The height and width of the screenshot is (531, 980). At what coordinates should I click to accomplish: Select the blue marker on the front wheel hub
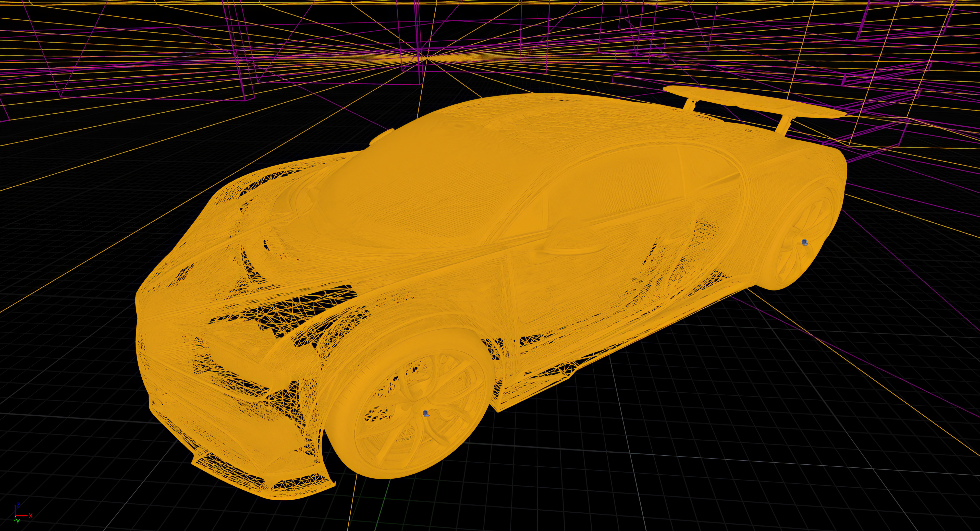(426, 414)
